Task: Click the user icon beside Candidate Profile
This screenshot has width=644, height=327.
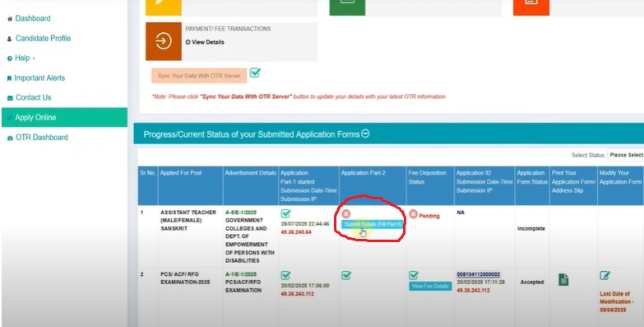Action: (10, 39)
